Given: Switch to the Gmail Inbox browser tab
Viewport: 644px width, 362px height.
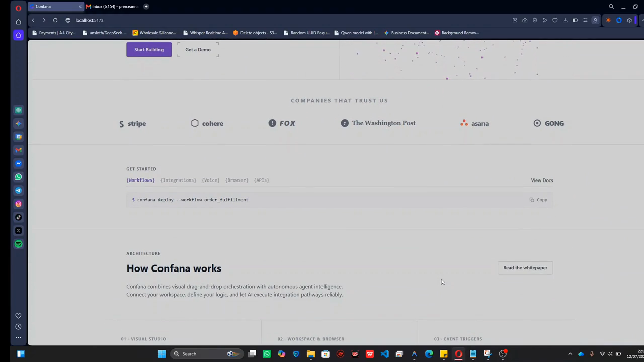Looking at the screenshot, I should pyautogui.click(x=112, y=7).
